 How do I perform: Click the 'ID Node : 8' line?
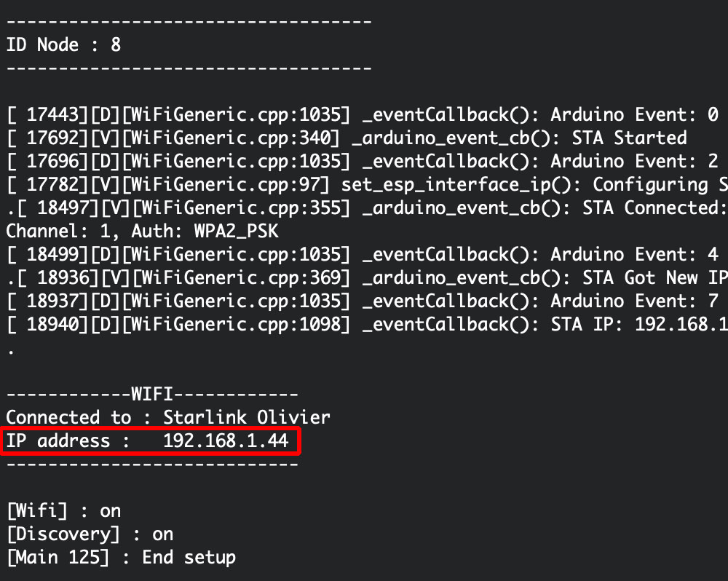pyautogui.click(x=63, y=44)
